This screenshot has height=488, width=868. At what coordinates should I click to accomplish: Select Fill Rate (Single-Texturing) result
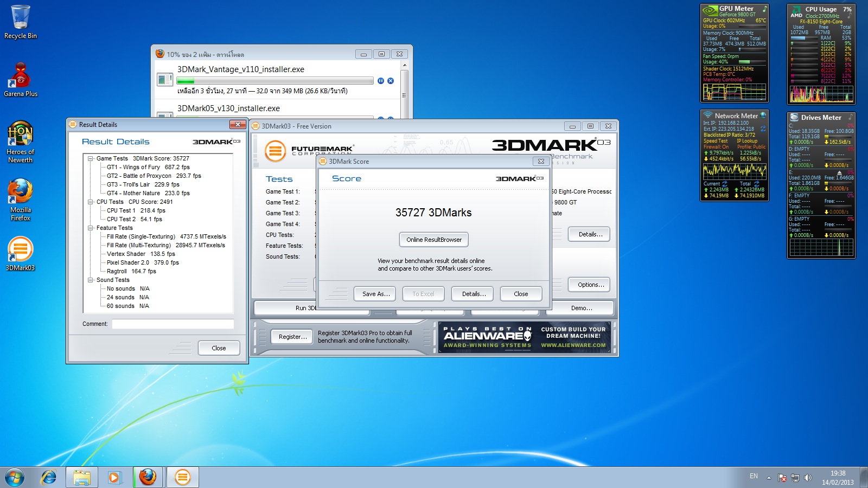coord(166,236)
